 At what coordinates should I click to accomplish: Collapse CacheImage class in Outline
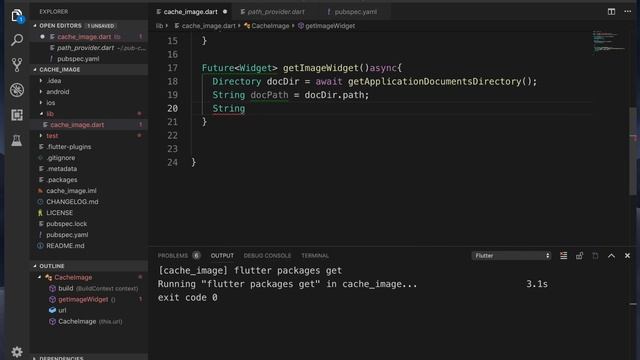[x=40, y=277]
